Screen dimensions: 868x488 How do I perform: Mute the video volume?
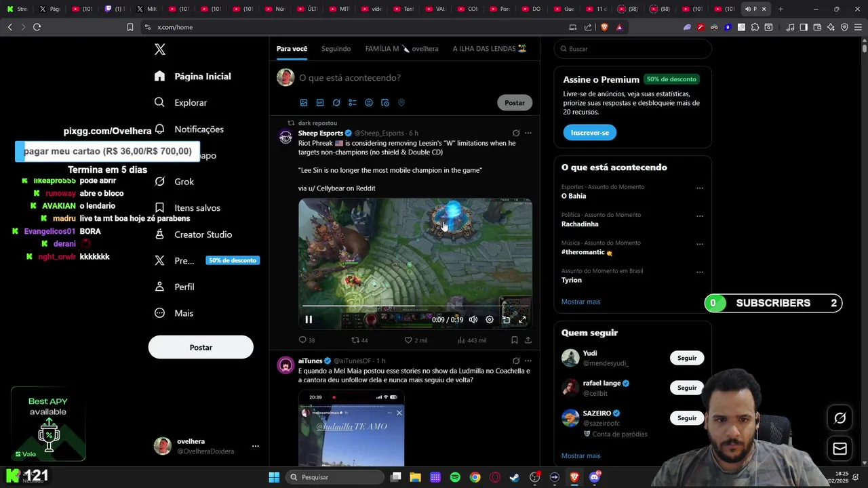[x=473, y=320]
